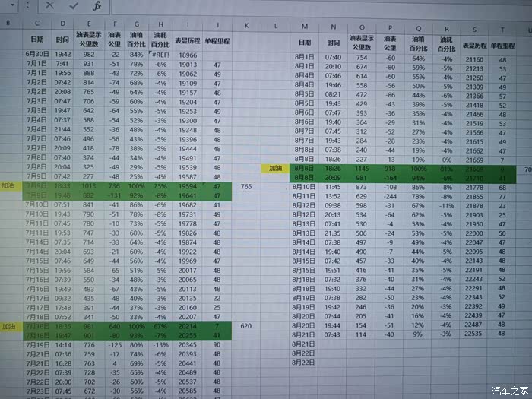Select the time cell 08:21
The height and width of the screenshot is (399, 532).
[x=333, y=94]
